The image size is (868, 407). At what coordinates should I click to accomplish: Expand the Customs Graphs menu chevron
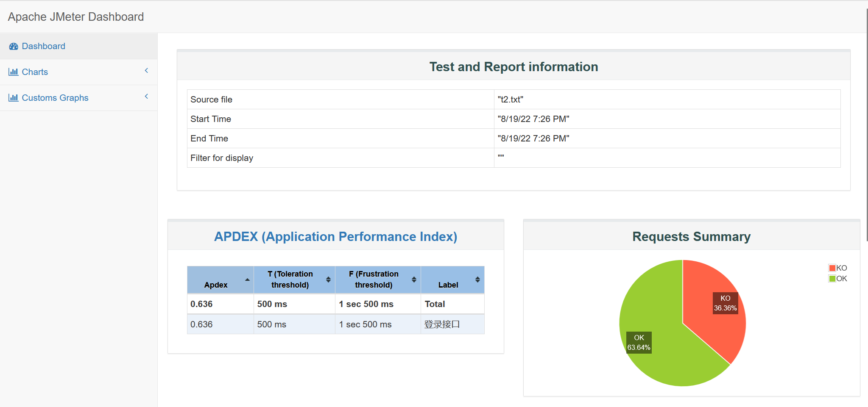point(146,97)
